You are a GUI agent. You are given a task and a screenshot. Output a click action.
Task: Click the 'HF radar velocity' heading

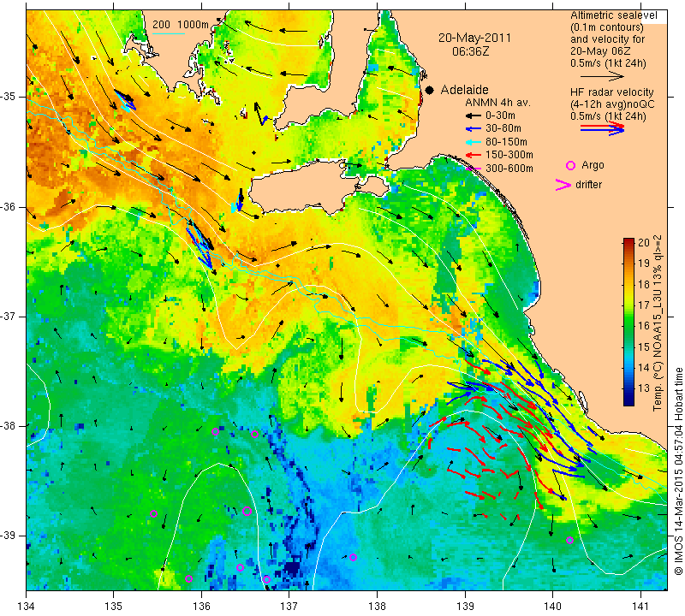[611, 92]
